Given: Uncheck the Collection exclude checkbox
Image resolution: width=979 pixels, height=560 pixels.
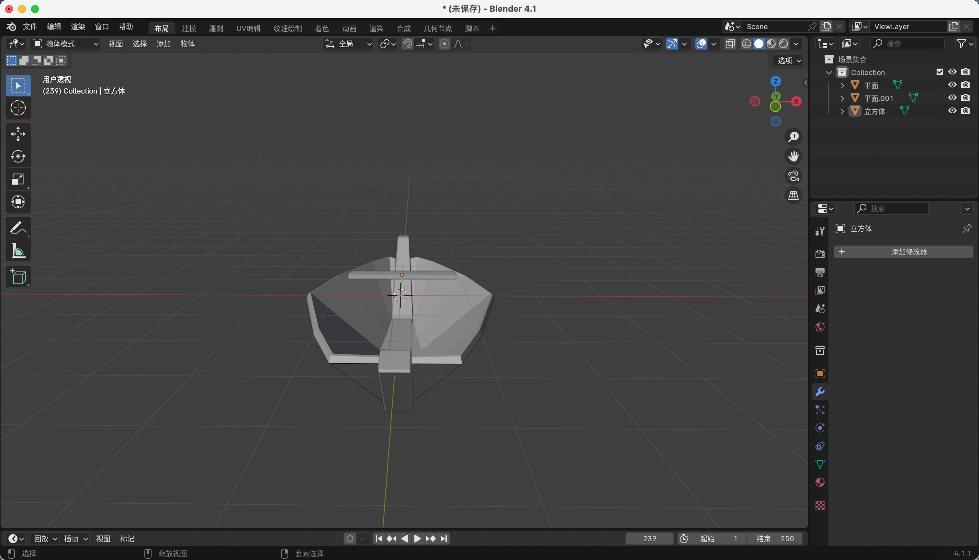Looking at the screenshot, I should click(940, 72).
